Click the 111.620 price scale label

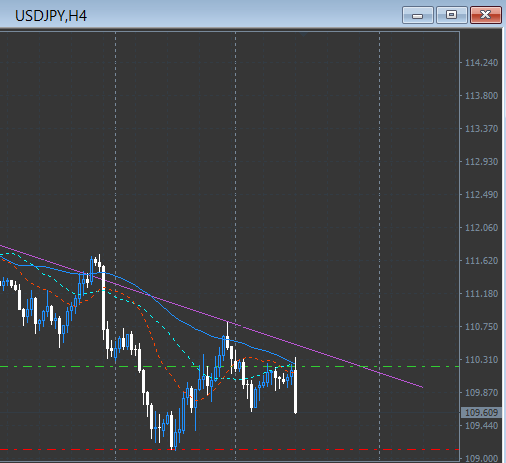[x=481, y=261]
